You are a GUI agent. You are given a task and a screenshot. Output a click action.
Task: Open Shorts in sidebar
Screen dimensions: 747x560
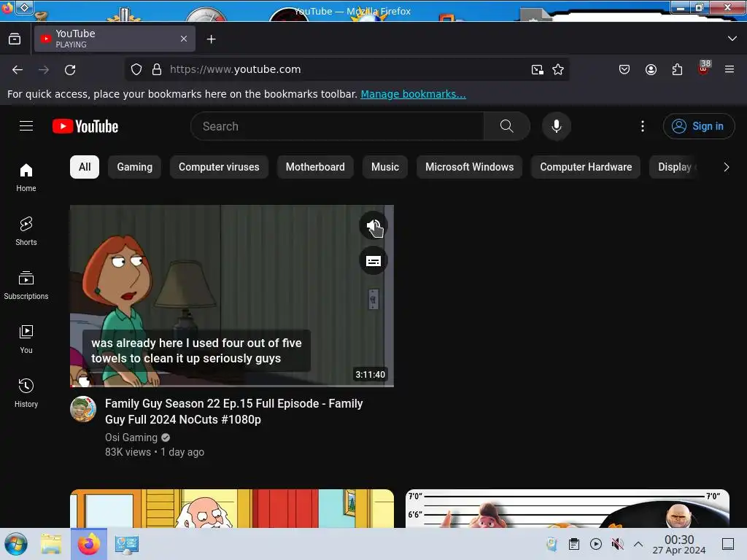pos(26,231)
